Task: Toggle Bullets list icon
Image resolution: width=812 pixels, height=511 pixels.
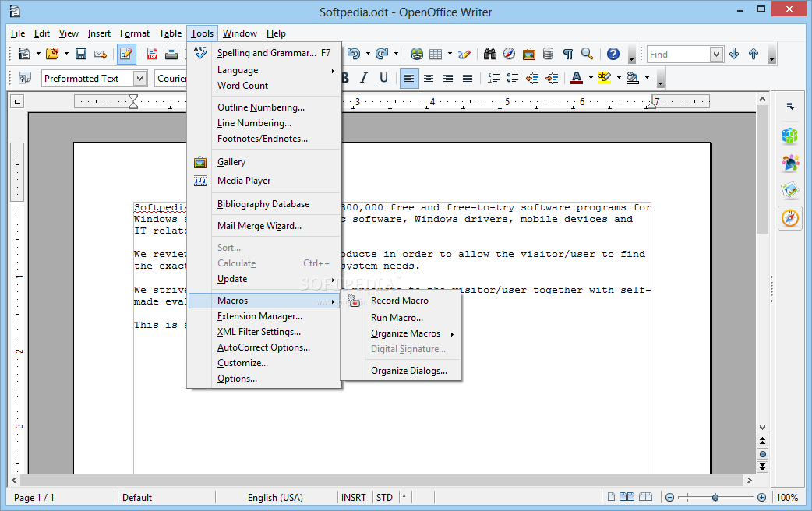Action: [513, 78]
